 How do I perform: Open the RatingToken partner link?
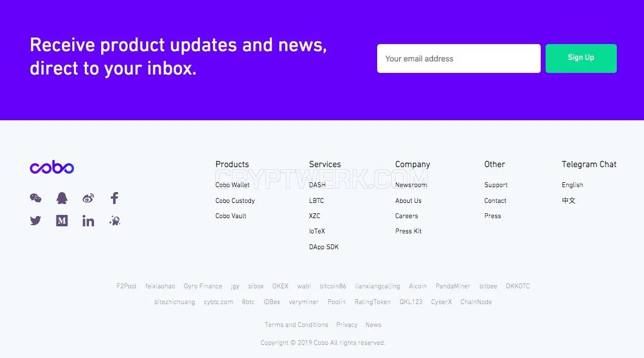372,302
